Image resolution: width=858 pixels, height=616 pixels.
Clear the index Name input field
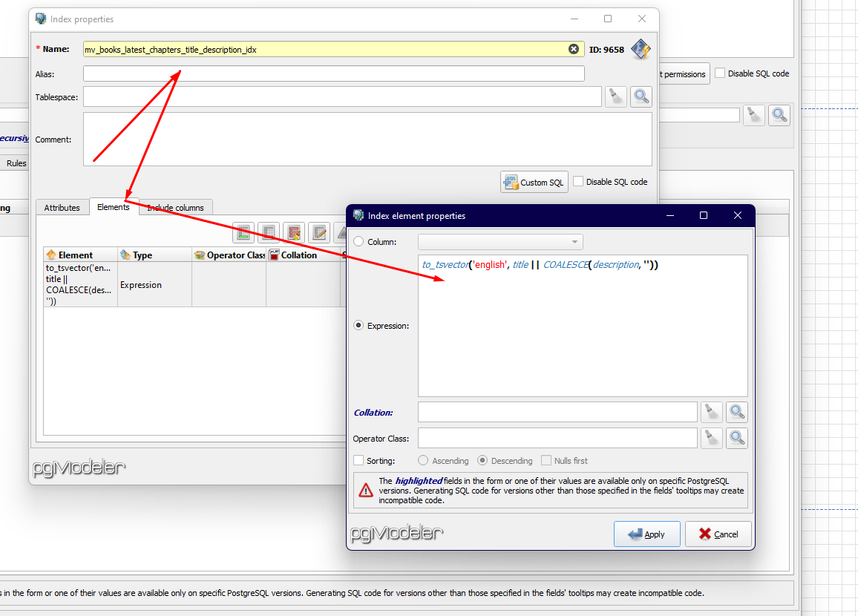[x=574, y=48]
